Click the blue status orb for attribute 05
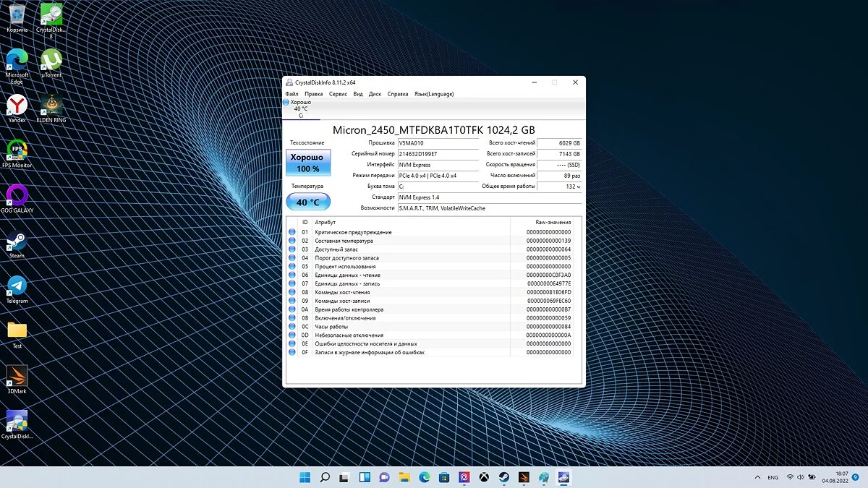868x488 pixels. point(292,267)
